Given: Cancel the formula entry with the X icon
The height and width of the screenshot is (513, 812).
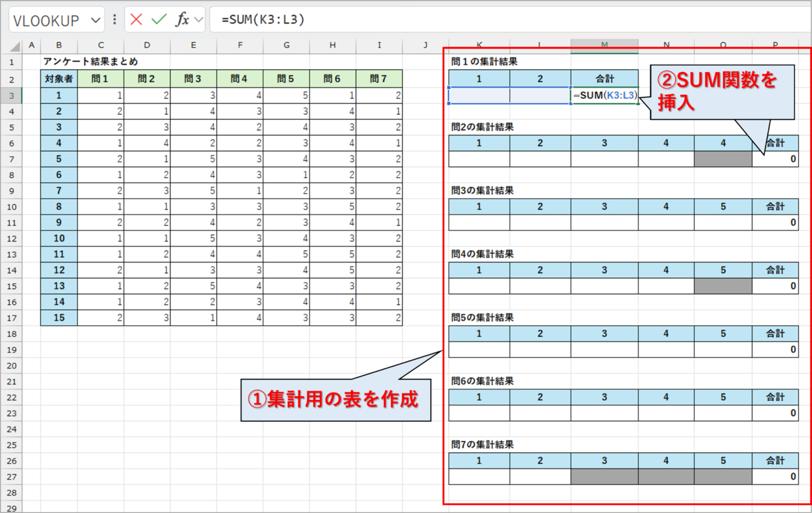Looking at the screenshot, I should [x=136, y=20].
